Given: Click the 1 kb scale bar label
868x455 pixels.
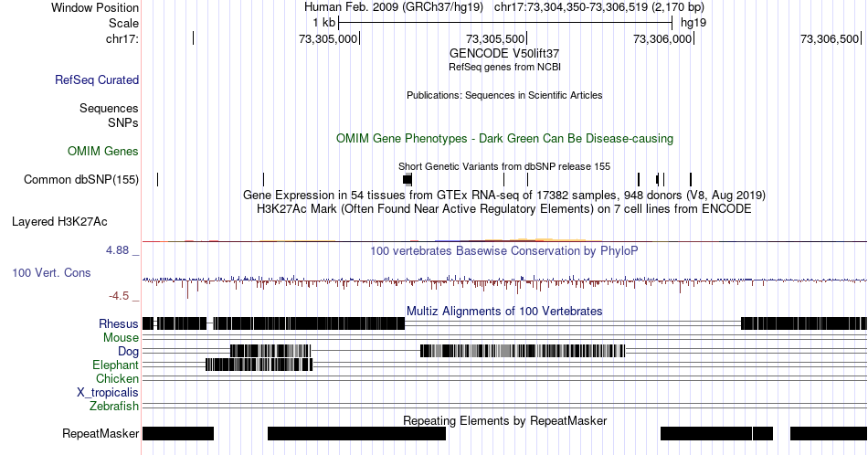Looking at the screenshot, I should click(323, 23).
